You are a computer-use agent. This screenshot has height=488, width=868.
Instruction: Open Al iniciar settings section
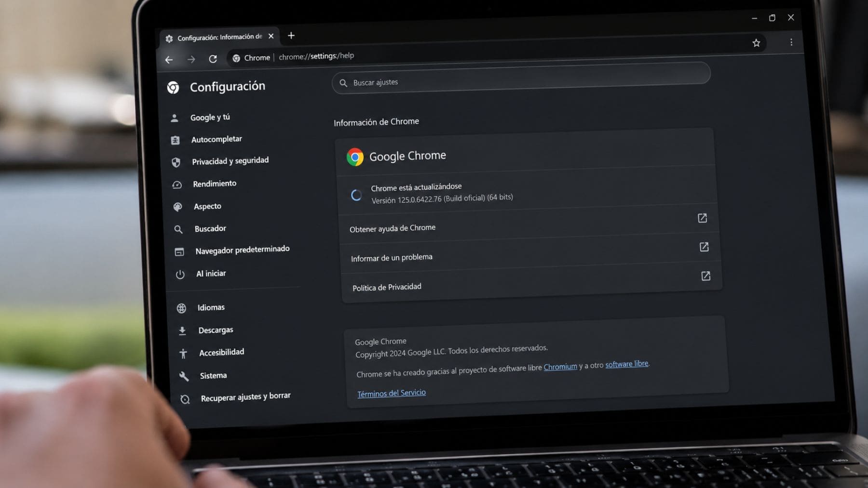coord(211,274)
